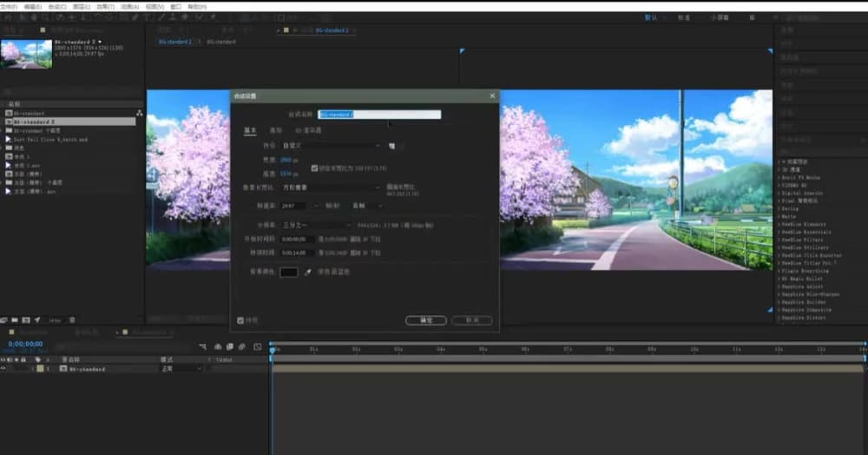Pick background color with the eyedropper
The height and width of the screenshot is (455, 868).
308,272
